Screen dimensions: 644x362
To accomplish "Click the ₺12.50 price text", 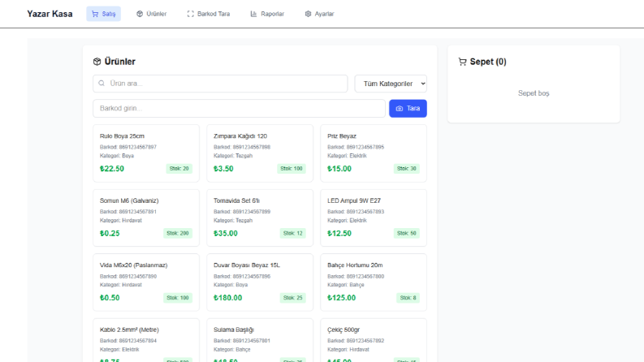I will [x=339, y=233].
